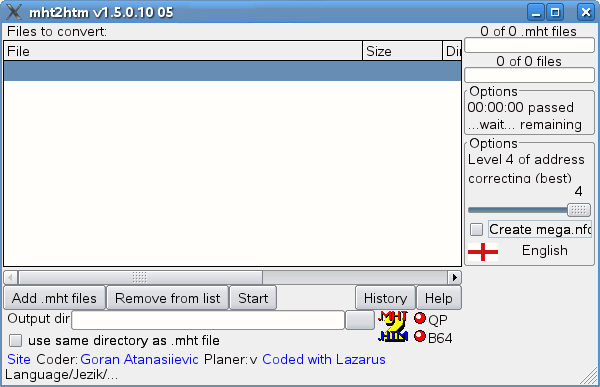The width and height of the screenshot is (600, 387).
Task: Sort by the Size column header
Action: pos(402,51)
